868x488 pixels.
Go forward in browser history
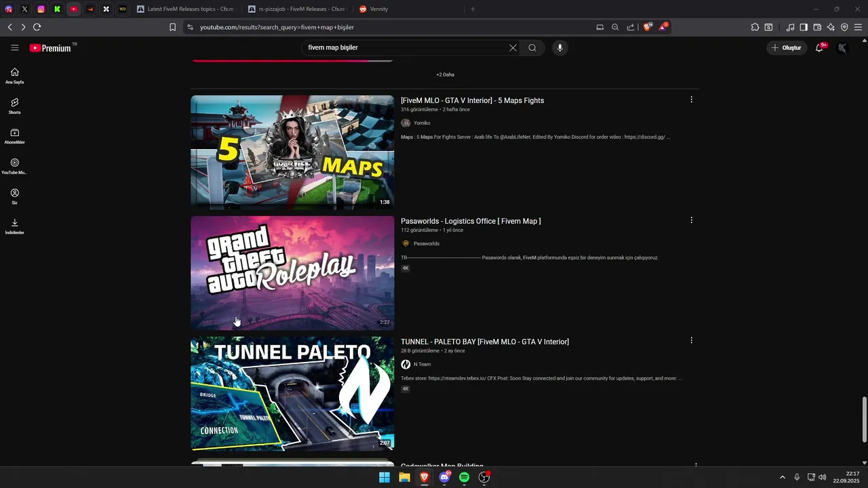pos(23,27)
